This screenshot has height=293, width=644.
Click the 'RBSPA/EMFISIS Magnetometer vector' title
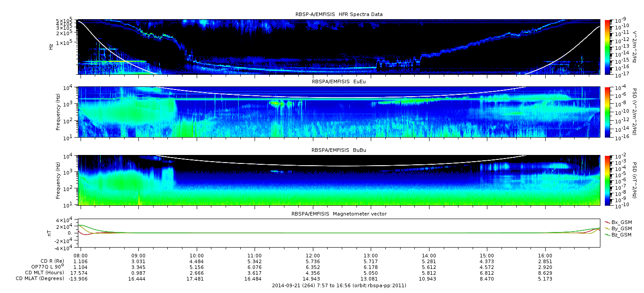[x=339, y=214]
